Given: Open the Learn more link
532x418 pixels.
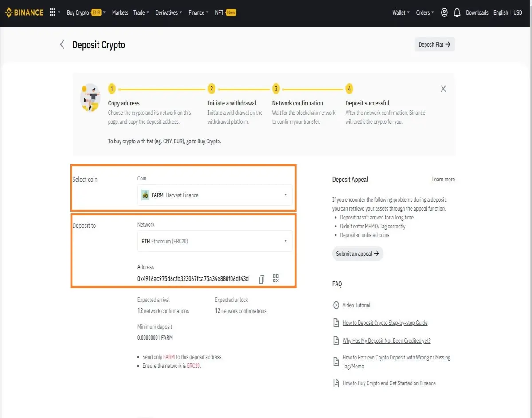Looking at the screenshot, I should [443, 180].
